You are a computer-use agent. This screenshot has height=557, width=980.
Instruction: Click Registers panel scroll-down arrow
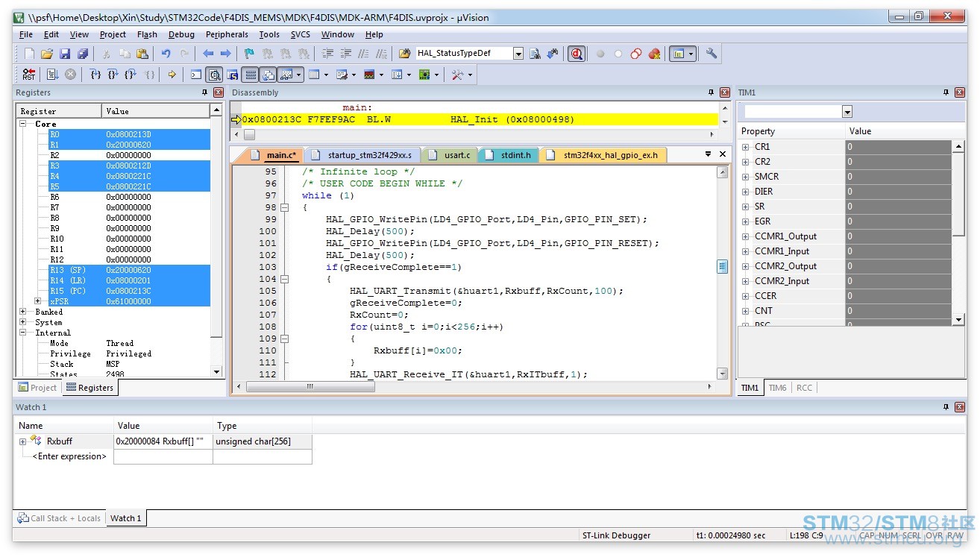click(x=217, y=372)
